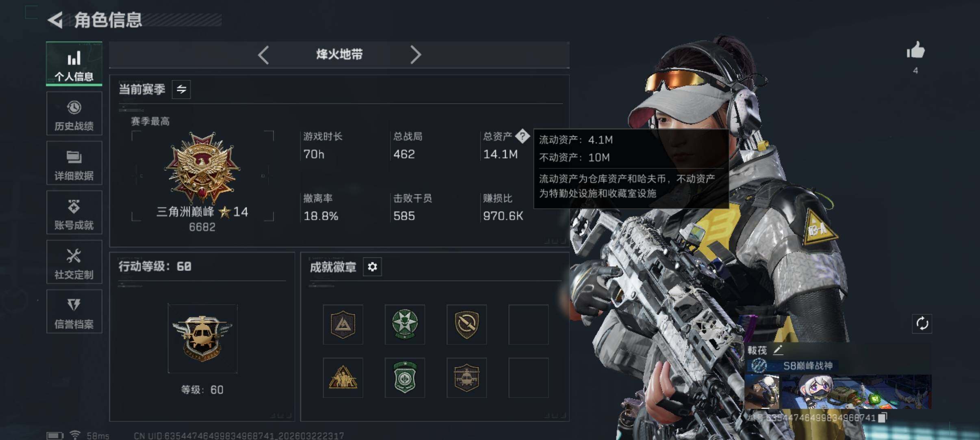Switch to next game mode with right chevron
This screenshot has height=440, width=980.
(415, 55)
